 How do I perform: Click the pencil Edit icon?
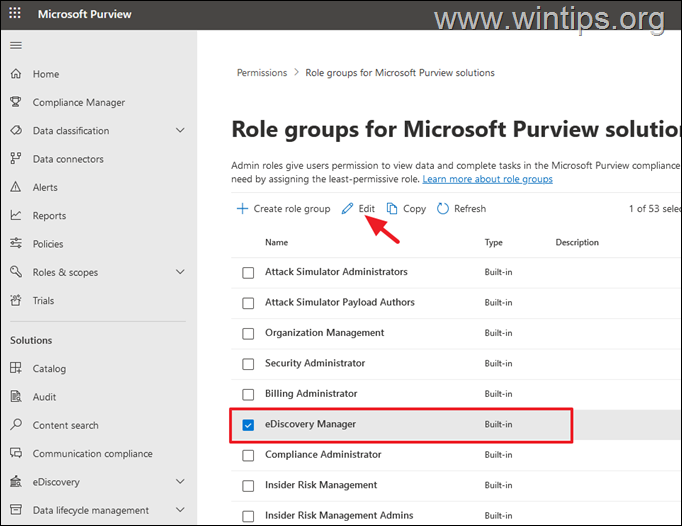coord(347,208)
